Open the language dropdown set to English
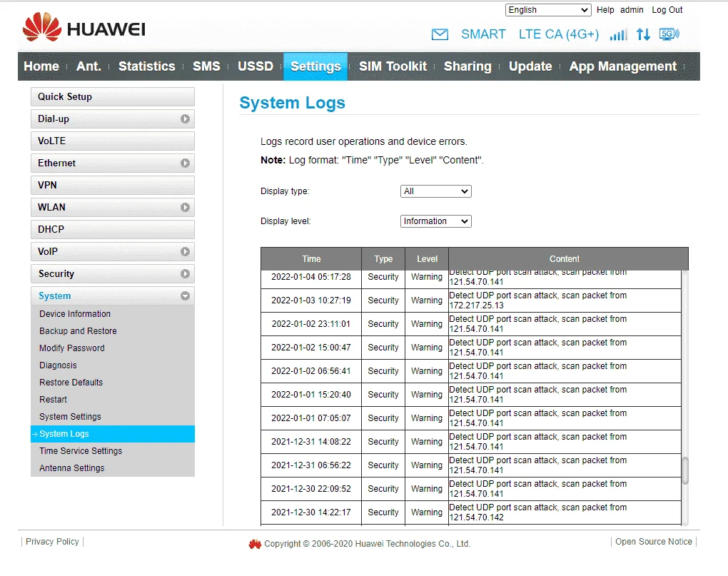This screenshot has height=576, width=728. click(x=548, y=10)
